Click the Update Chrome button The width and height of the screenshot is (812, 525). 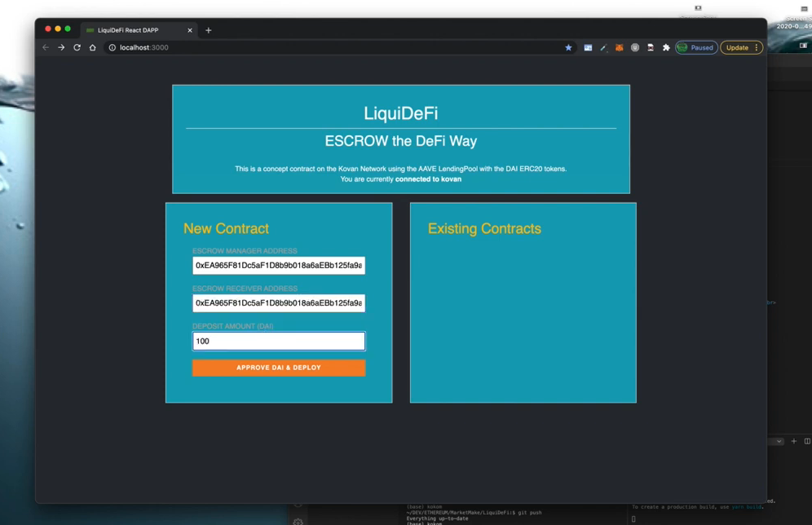point(737,47)
